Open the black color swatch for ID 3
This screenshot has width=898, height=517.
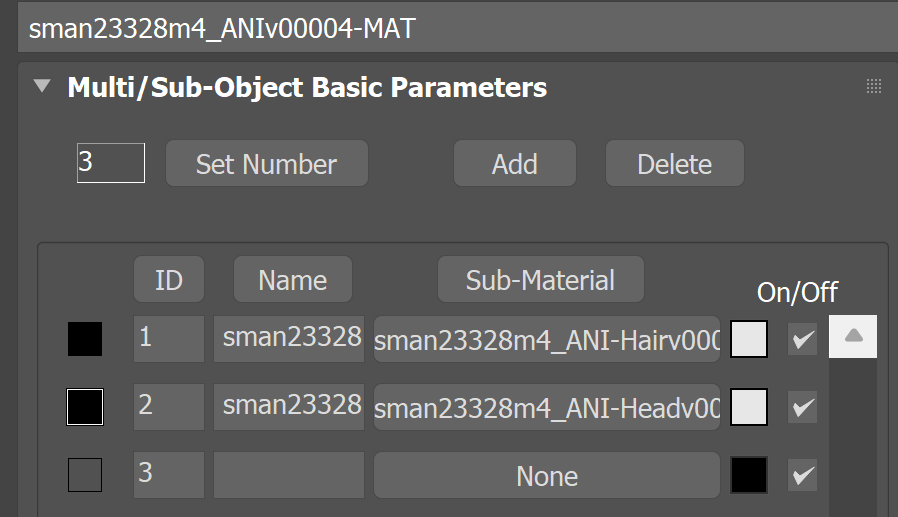tap(749, 475)
